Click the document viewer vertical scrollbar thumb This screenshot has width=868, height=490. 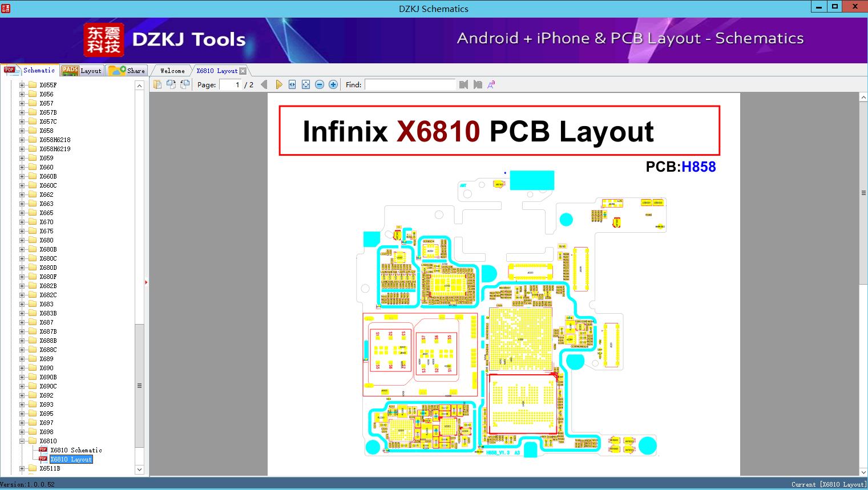pos(863,193)
